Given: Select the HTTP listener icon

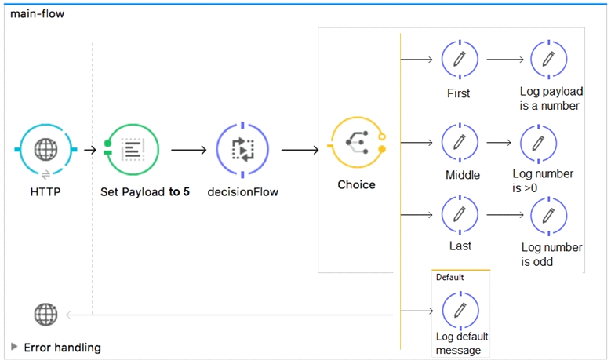Looking at the screenshot, I should pos(46,149).
